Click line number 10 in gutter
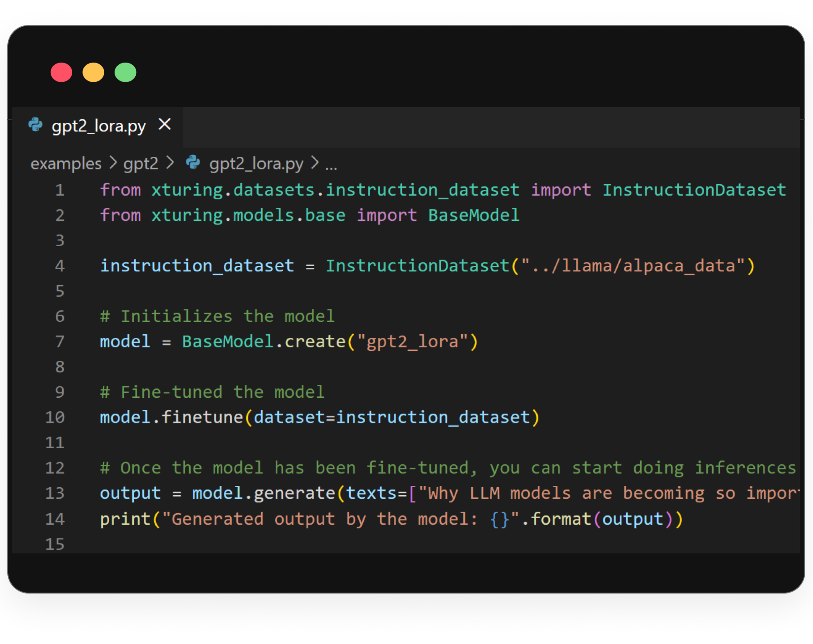The image size is (813, 644). (55, 417)
